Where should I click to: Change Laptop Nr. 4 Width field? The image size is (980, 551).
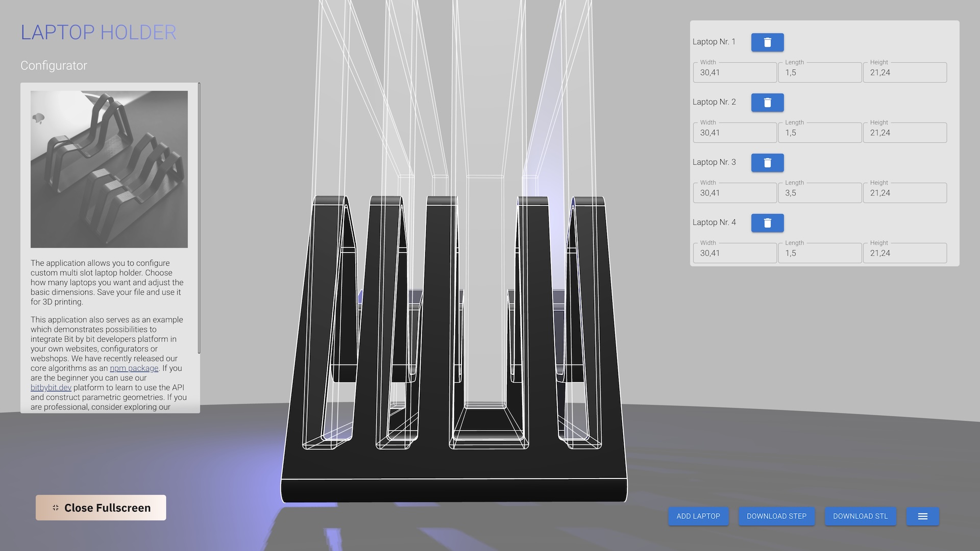click(734, 253)
